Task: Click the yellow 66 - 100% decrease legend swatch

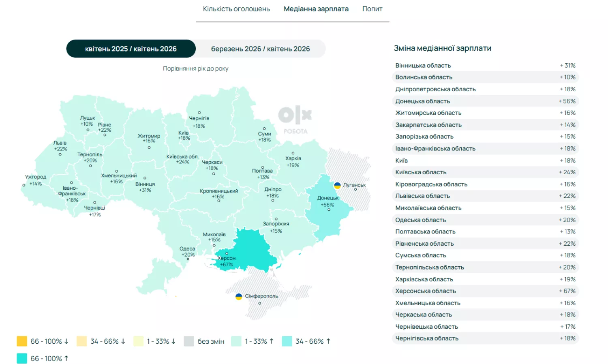Action: [22, 341]
